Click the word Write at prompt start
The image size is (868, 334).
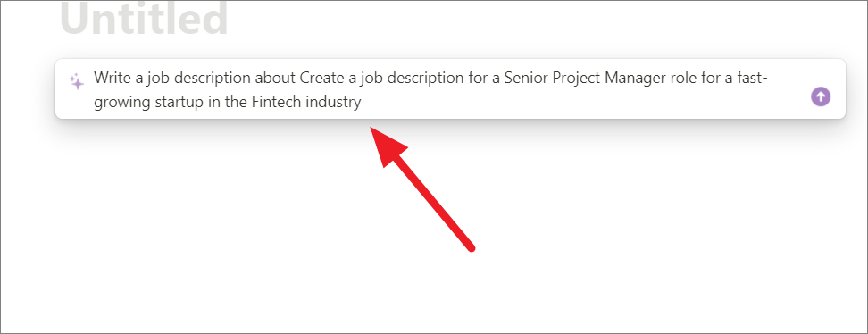tap(110, 78)
